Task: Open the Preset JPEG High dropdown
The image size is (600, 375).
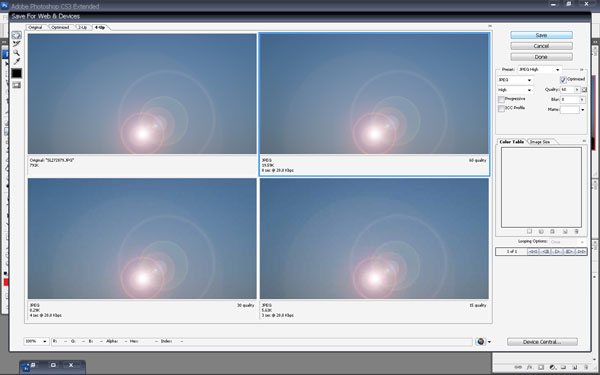Action: (x=540, y=70)
